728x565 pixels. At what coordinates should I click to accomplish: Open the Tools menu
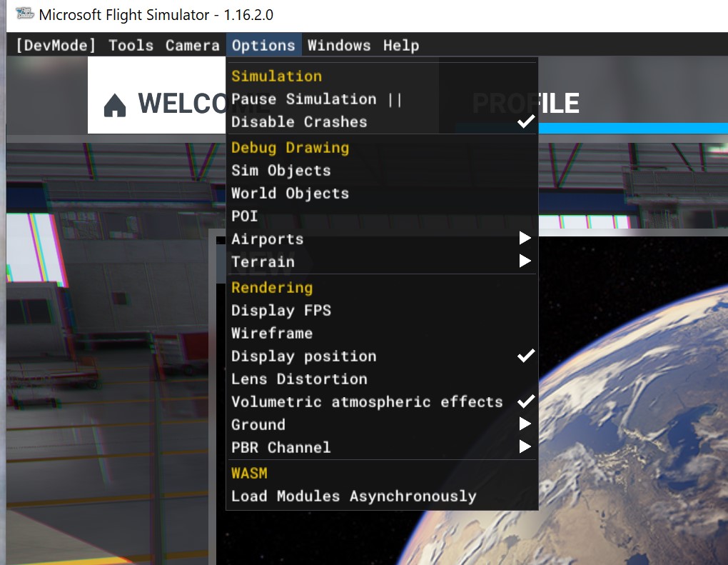[131, 45]
